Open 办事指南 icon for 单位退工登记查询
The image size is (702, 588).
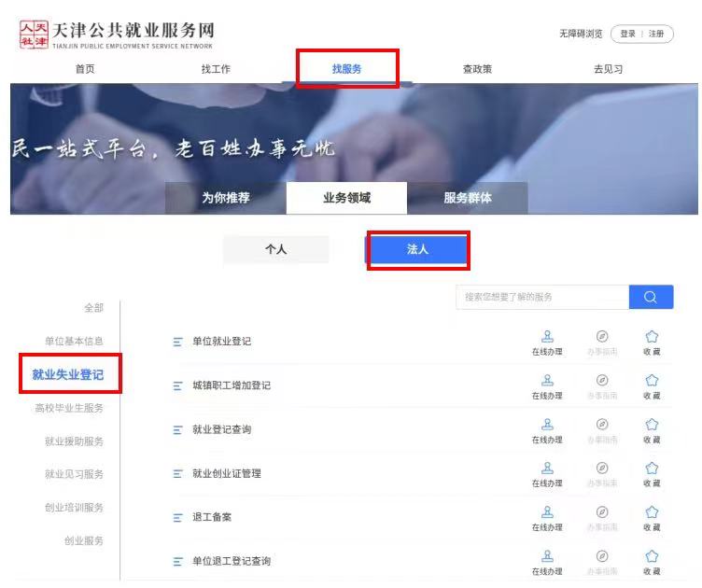pos(602,556)
